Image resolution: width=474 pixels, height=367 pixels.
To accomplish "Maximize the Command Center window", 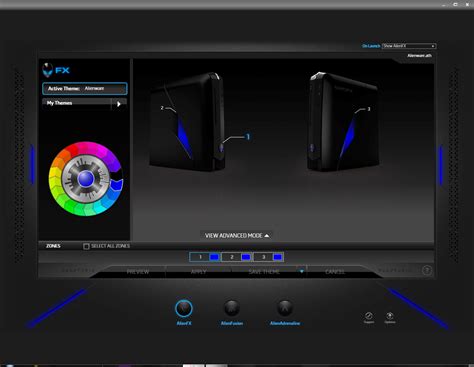I will 455,4.
